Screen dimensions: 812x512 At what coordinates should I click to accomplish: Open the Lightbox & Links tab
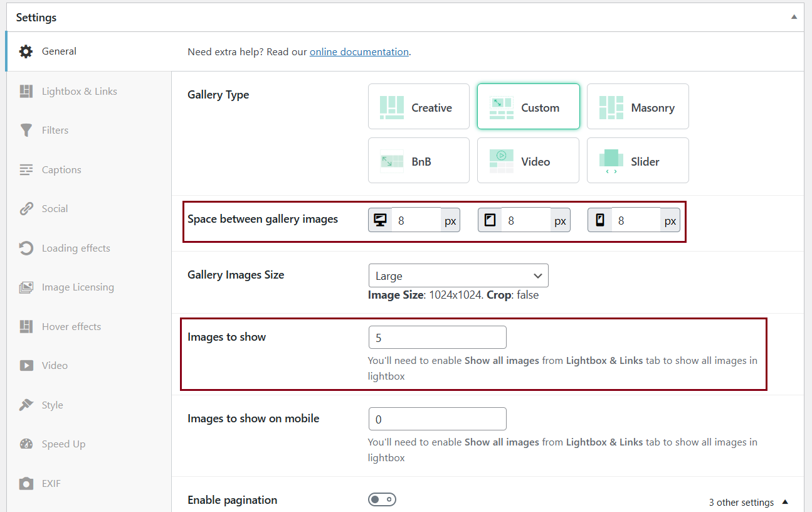tap(79, 91)
